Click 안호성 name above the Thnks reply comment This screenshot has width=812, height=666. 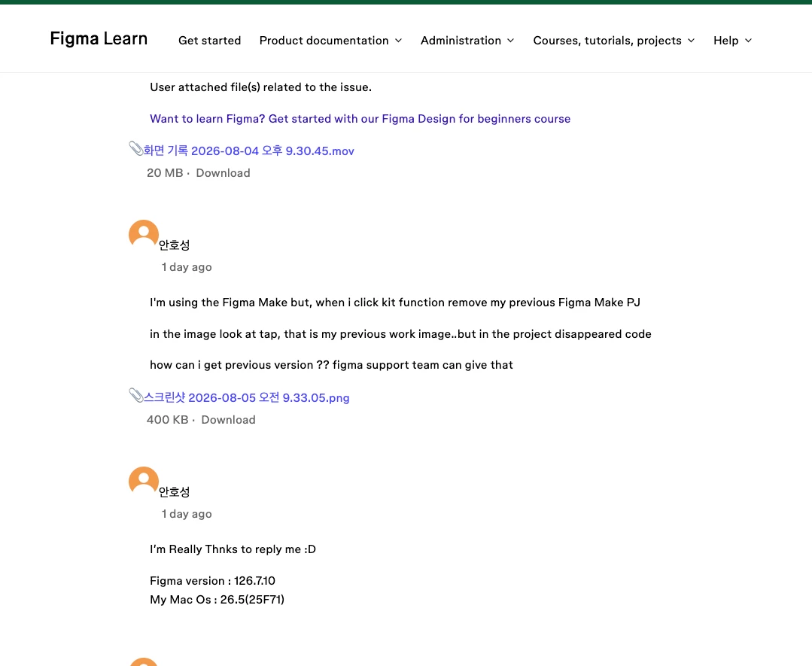[174, 492]
